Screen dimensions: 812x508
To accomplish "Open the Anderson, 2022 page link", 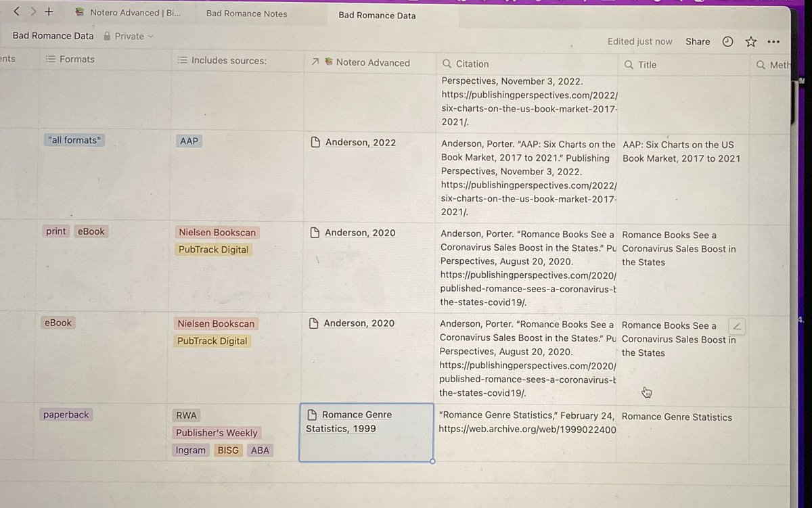I will 360,142.
